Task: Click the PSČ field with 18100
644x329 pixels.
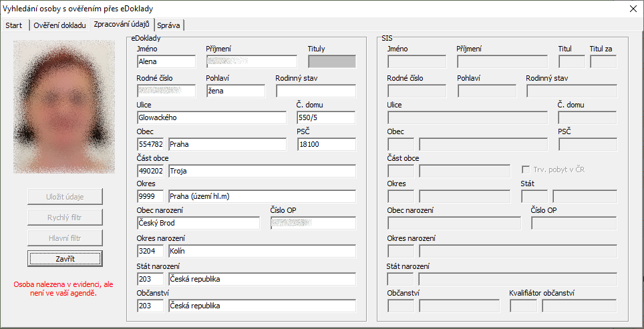Action: [x=326, y=144]
